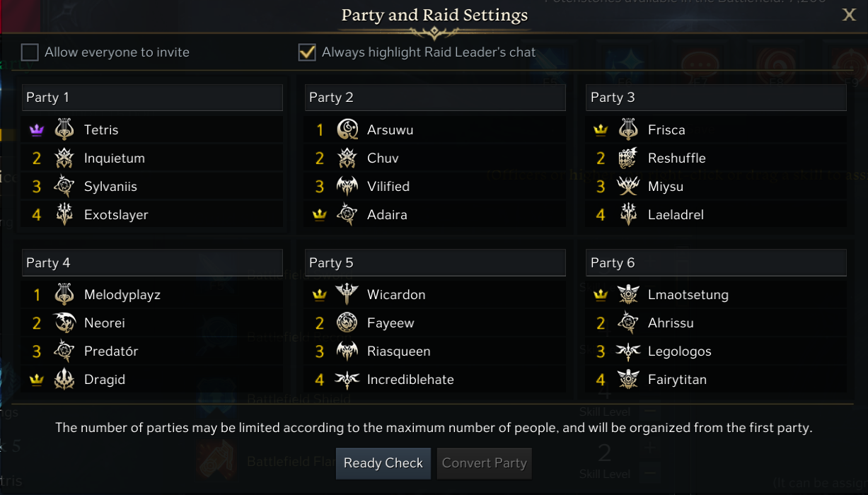Enable Allow everyone to invite checkbox
The width and height of the screenshot is (868, 495).
click(x=30, y=52)
